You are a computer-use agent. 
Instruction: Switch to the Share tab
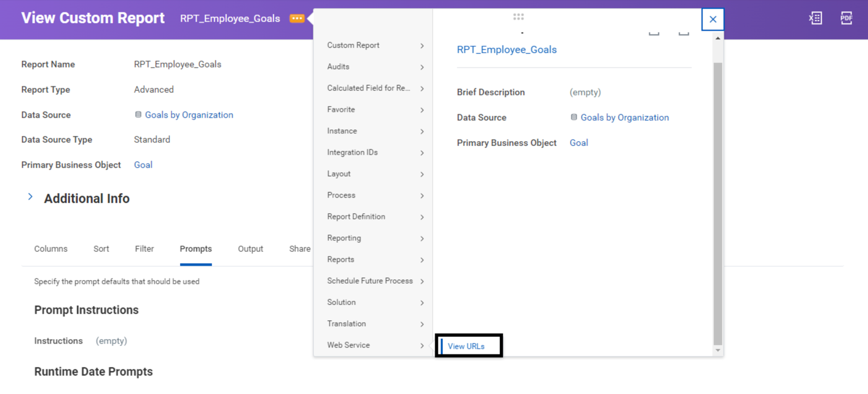300,249
